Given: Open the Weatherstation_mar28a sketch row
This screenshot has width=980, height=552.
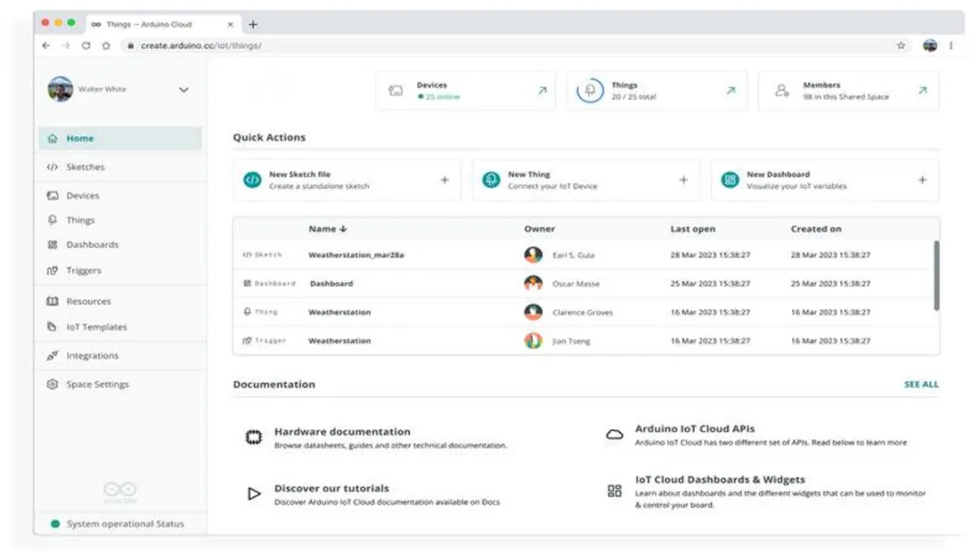Looking at the screenshot, I should (x=583, y=255).
